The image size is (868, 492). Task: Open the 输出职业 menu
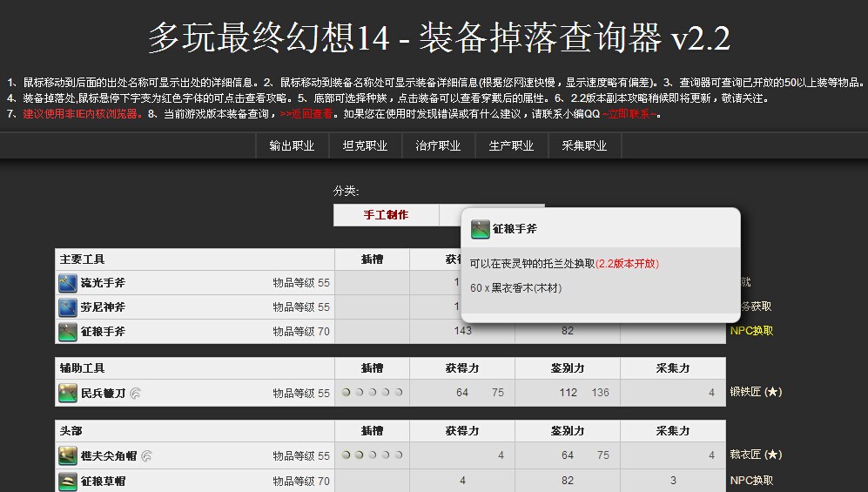point(292,145)
